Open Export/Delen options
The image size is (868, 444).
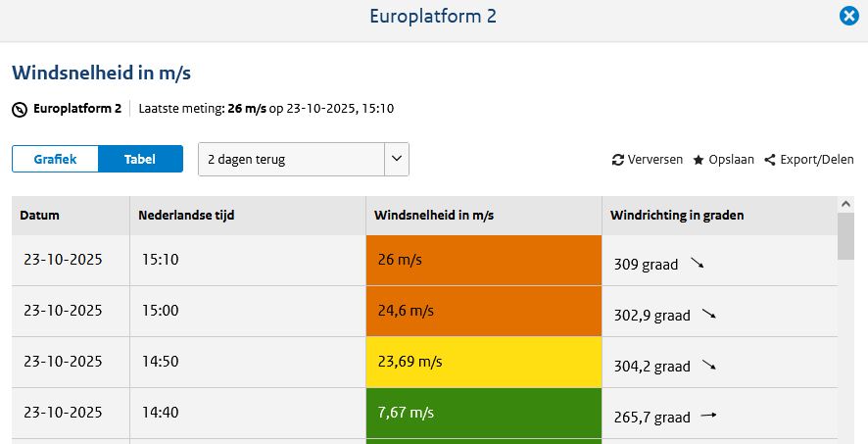pyautogui.click(x=809, y=160)
